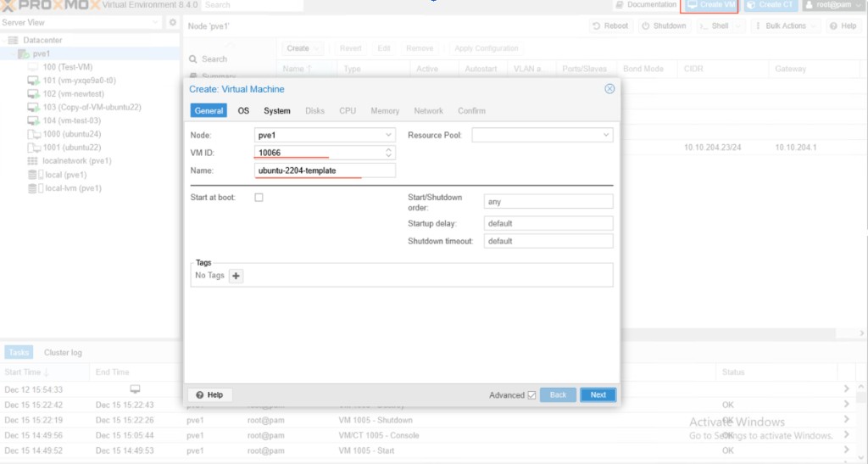Click the monitor icon in Dec 12 task row
The image size is (868, 464).
[135, 389]
